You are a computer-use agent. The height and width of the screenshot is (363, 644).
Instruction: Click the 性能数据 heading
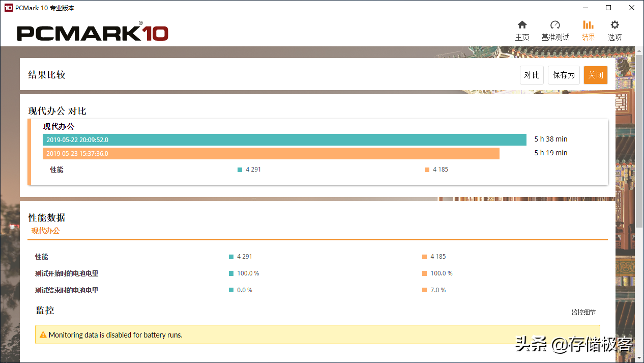tap(47, 218)
